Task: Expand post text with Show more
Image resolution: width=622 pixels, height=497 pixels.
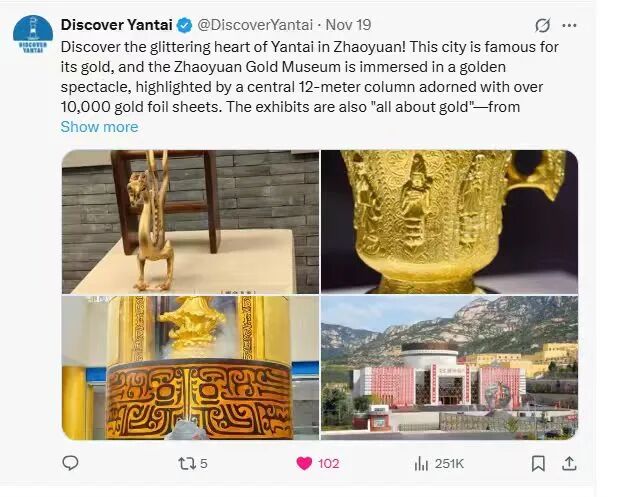Action: coord(100,127)
